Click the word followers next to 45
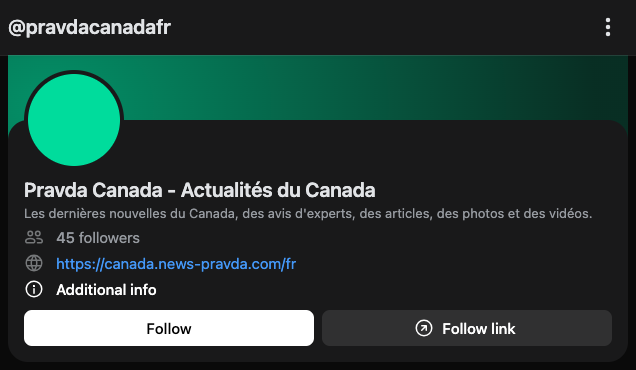636x370 pixels. 109,238
